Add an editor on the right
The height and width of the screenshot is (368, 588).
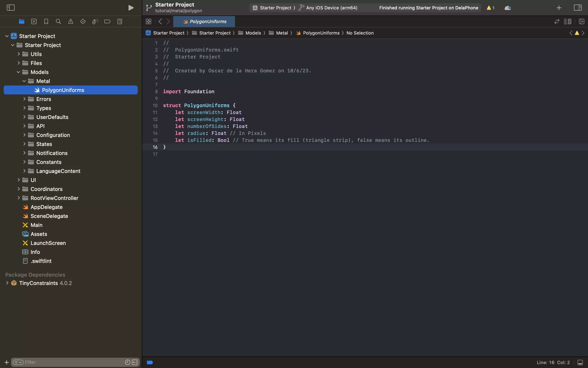582,21
